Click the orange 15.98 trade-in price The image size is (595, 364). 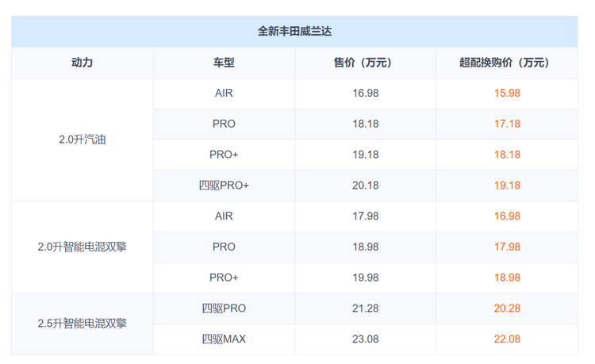click(506, 93)
